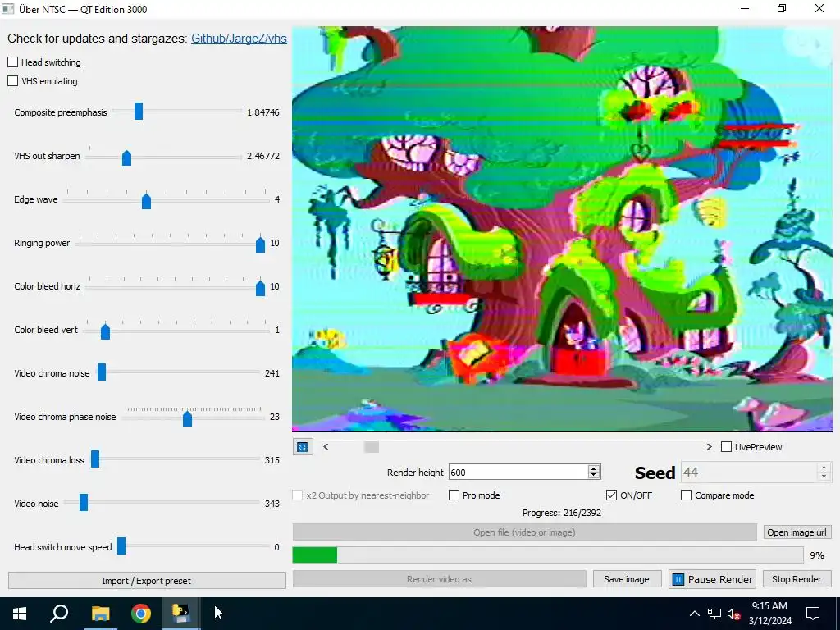Image resolution: width=840 pixels, height=630 pixels.
Task: Click the VHS out sharpen slider handle
Action: click(x=126, y=157)
